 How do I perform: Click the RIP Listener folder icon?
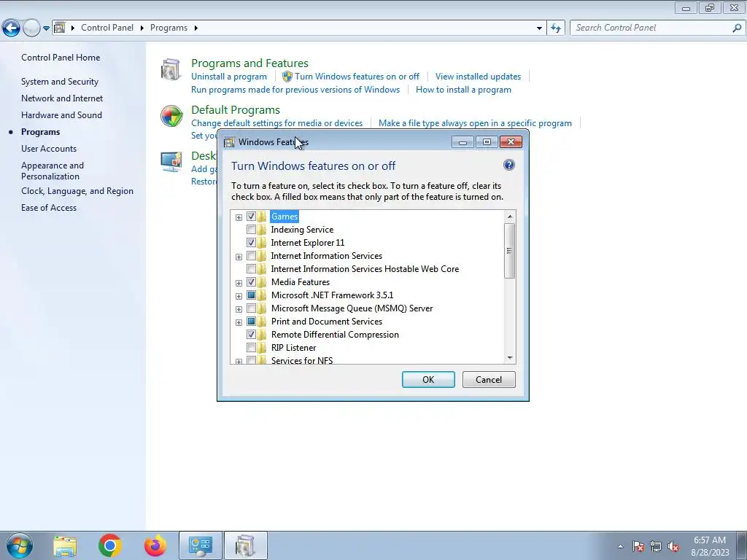pos(262,348)
